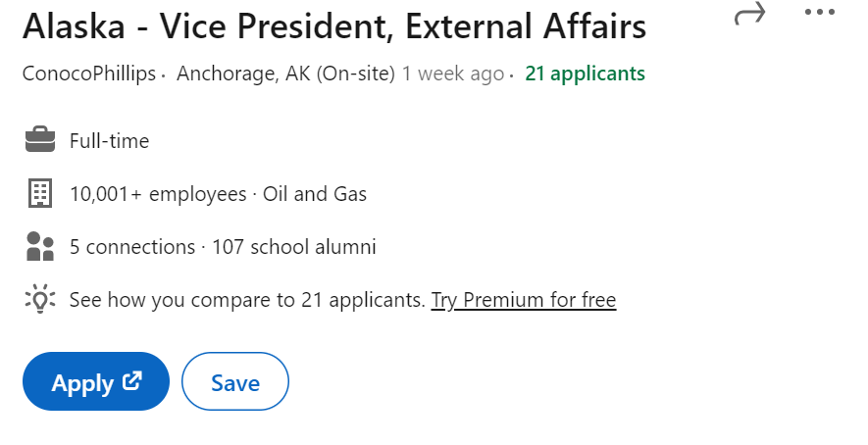This screenshot has height=445, width=868.
Task: Open the ConocoPhillips company name
Action: (89, 74)
